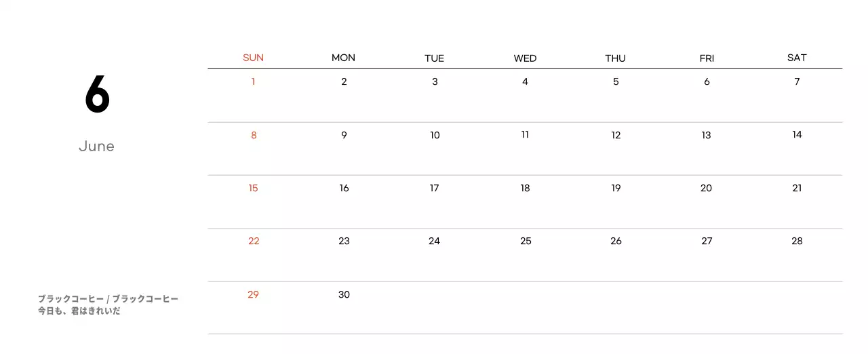Select Saturday June 14
Viewport: 868px width, 354px height.
(x=797, y=135)
